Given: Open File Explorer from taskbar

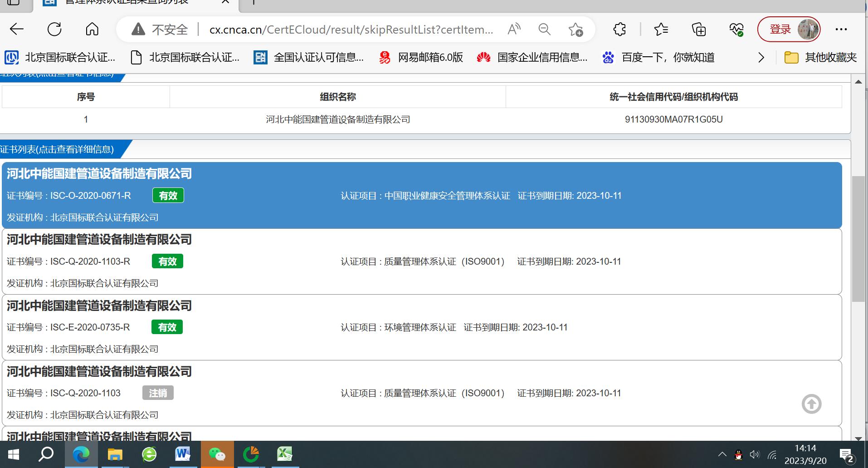Looking at the screenshot, I should [115, 454].
